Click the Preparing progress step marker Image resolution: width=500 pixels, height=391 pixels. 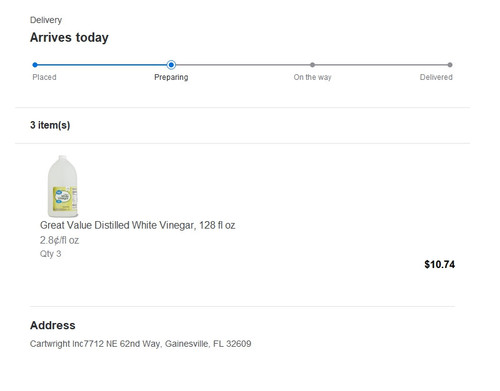tap(171, 65)
